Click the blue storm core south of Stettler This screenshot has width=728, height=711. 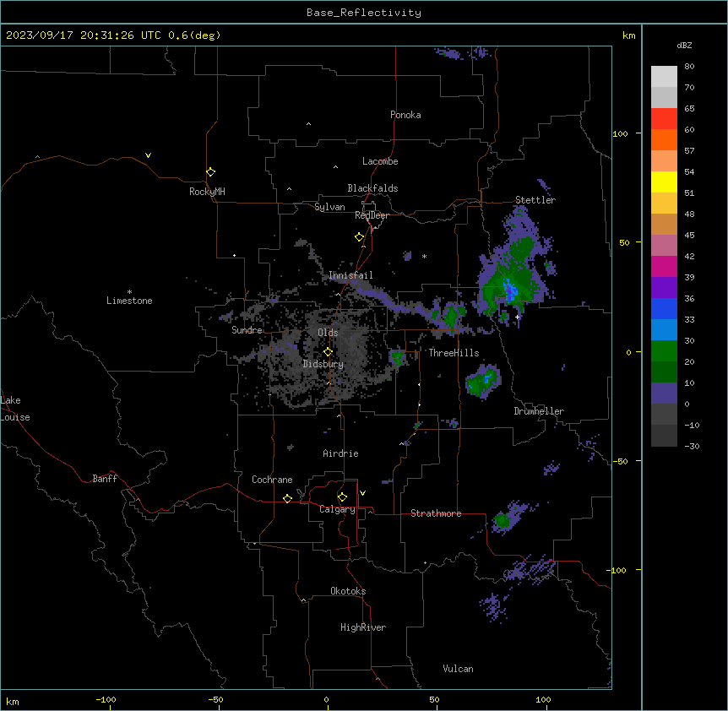point(511,291)
